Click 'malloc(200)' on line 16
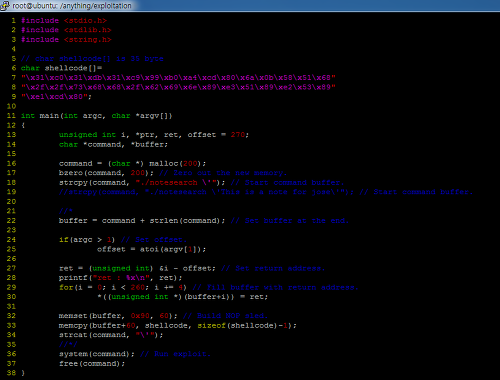The image size is (500, 380). coord(175,164)
